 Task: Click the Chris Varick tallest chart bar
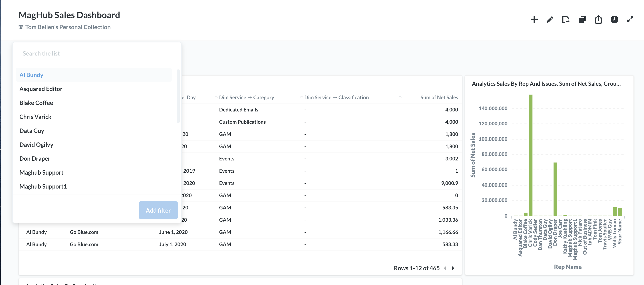(530, 155)
